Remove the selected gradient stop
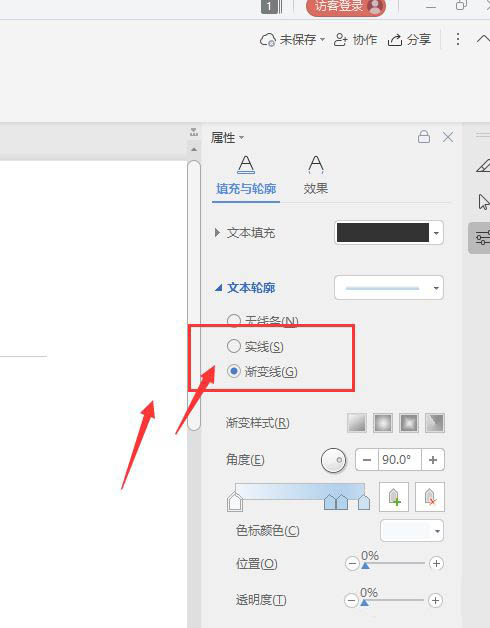490x628 pixels. pos(430,497)
